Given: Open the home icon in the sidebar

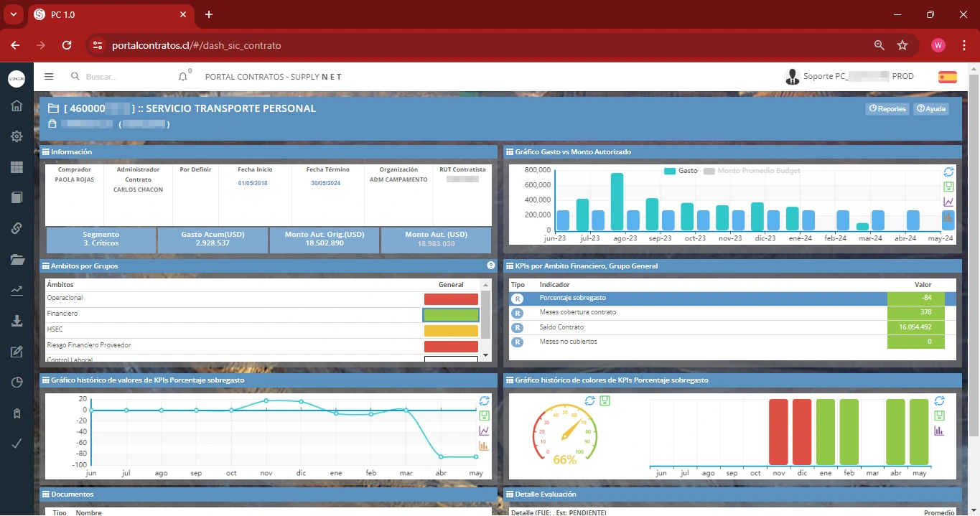Looking at the screenshot, I should (x=17, y=106).
